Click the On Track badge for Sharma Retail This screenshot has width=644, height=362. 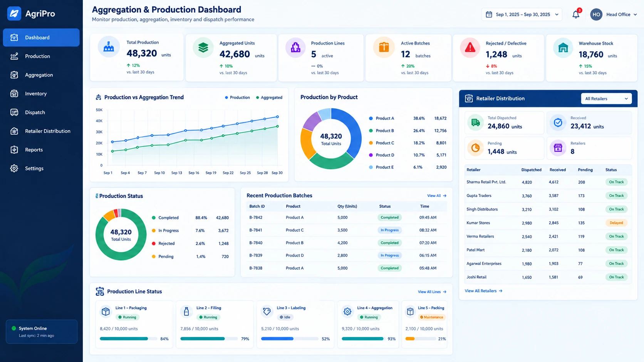click(x=616, y=182)
